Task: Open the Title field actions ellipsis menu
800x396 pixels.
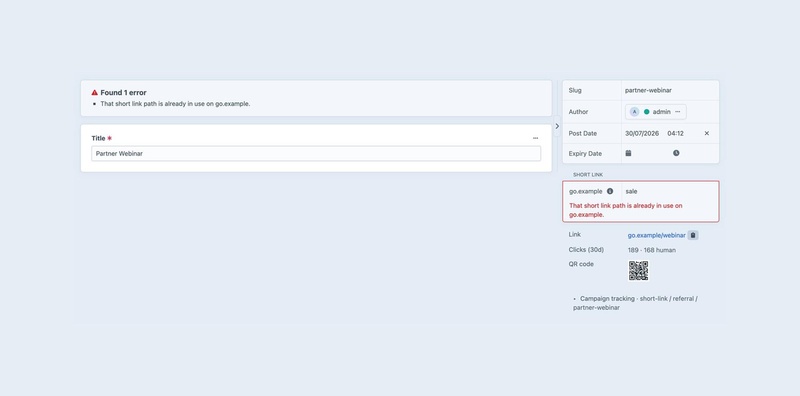Action: pyautogui.click(x=535, y=138)
